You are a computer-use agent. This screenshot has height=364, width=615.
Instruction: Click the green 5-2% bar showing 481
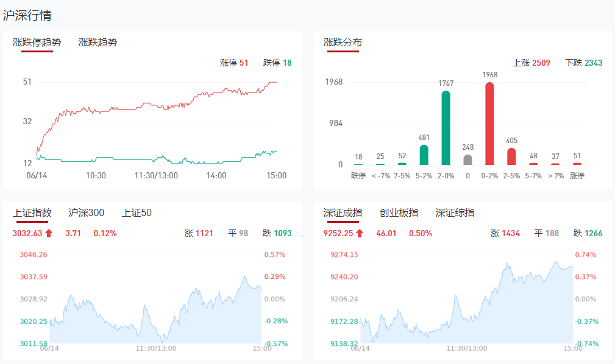424,155
